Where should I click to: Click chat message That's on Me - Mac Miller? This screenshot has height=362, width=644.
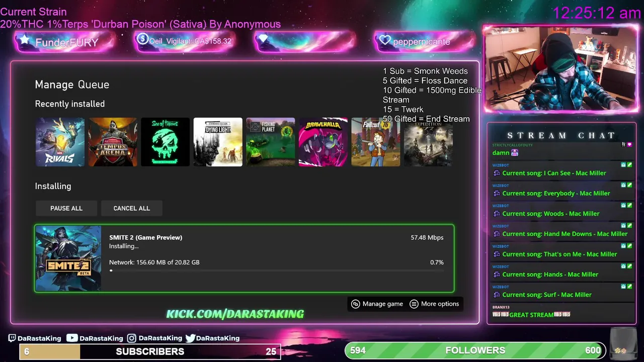(x=559, y=254)
